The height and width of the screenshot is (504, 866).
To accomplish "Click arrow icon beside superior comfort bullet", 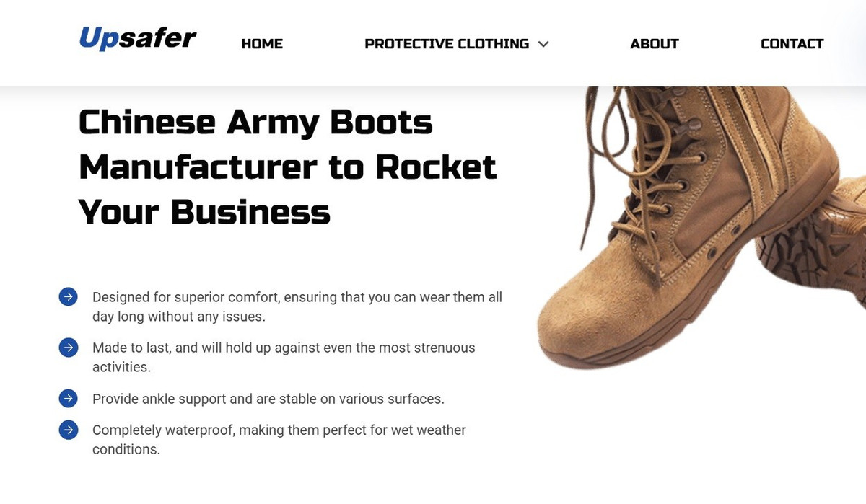I will [x=68, y=296].
